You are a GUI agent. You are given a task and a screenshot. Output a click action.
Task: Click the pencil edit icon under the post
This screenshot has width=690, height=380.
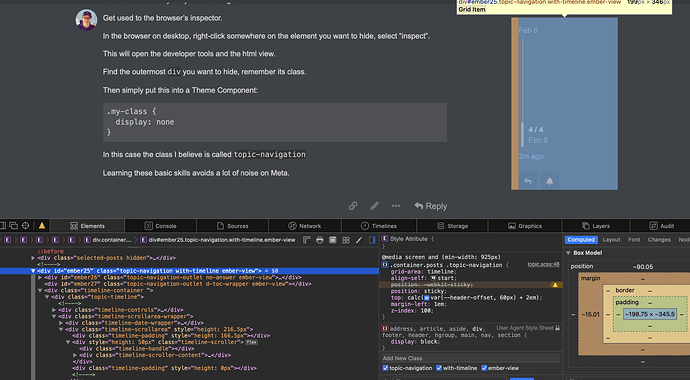pos(374,206)
